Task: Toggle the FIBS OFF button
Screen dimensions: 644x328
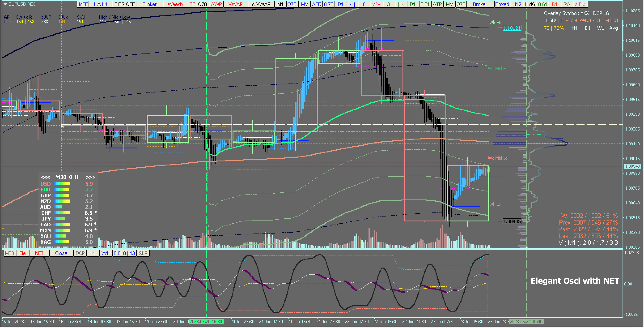Action: (124, 4)
